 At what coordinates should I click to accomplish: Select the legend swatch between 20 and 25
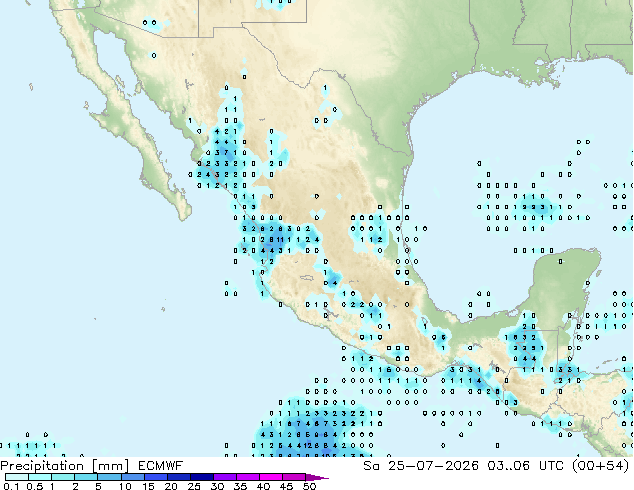tap(178, 477)
